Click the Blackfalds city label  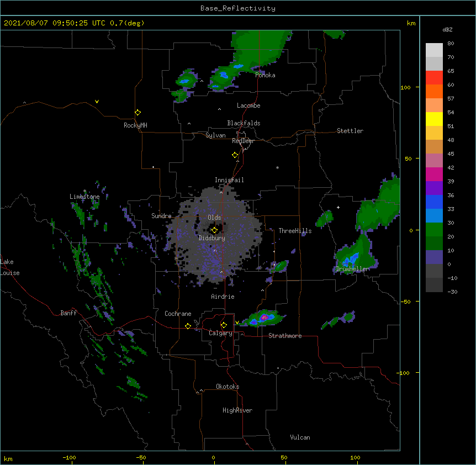pos(244,123)
